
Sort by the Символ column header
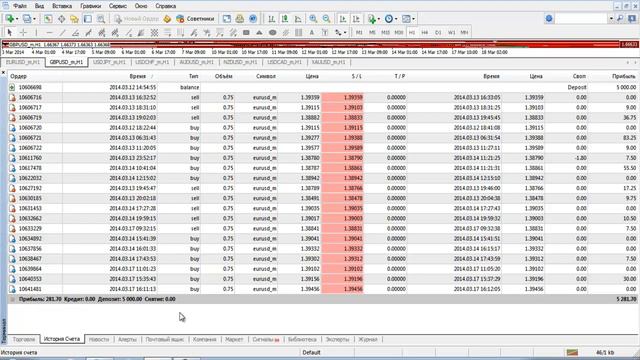pyautogui.click(x=266, y=76)
